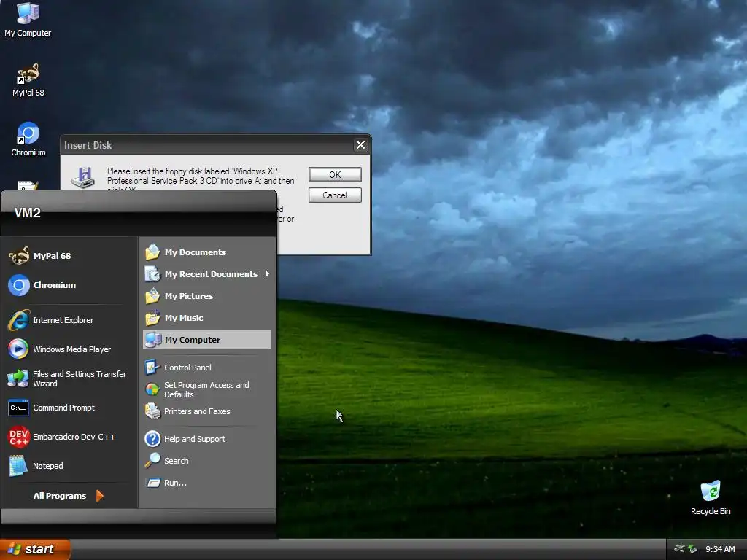Click floppy disk icon in Insert Disk dialog
747x560 pixels.
click(83, 178)
